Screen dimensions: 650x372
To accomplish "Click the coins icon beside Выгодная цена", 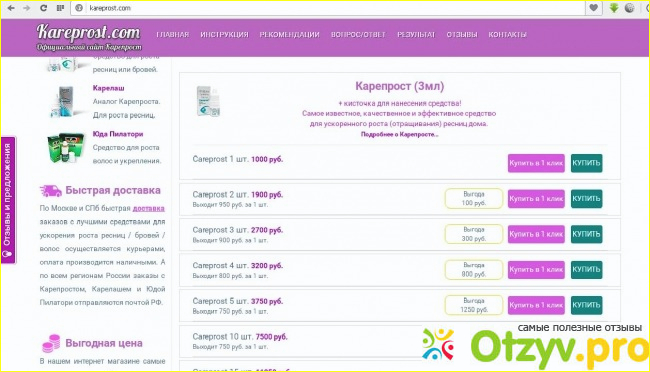I will tap(51, 343).
